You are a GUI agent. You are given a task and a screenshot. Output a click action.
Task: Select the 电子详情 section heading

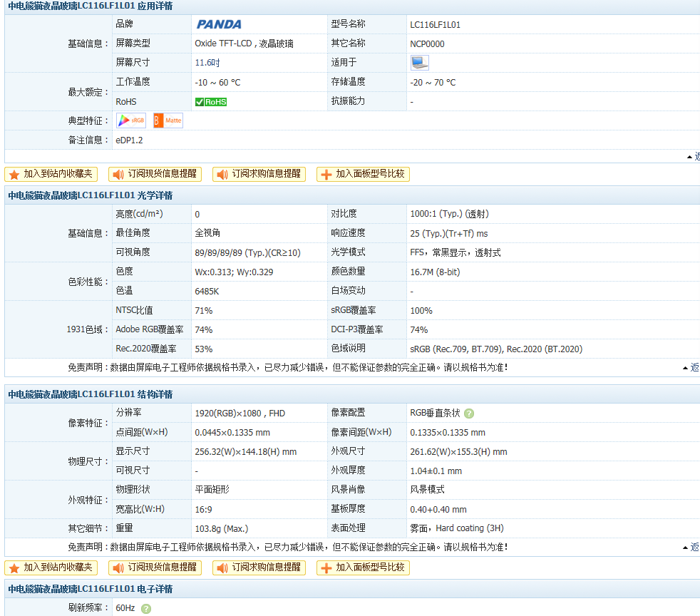point(91,589)
